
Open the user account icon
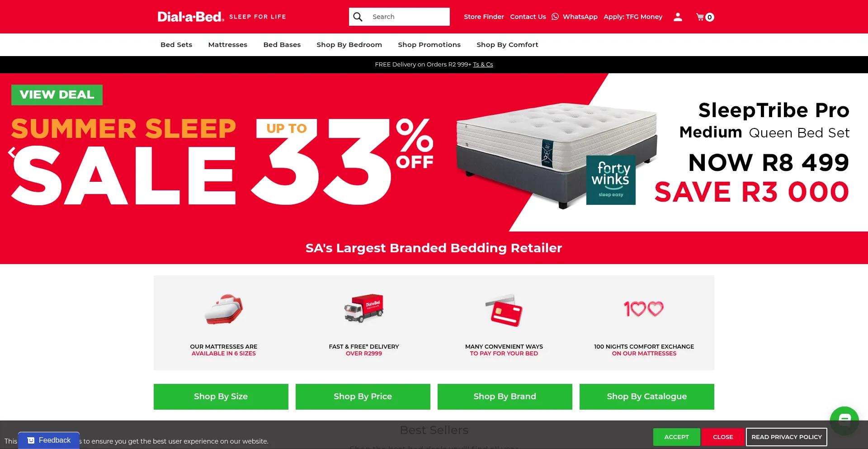[x=678, y=17]
